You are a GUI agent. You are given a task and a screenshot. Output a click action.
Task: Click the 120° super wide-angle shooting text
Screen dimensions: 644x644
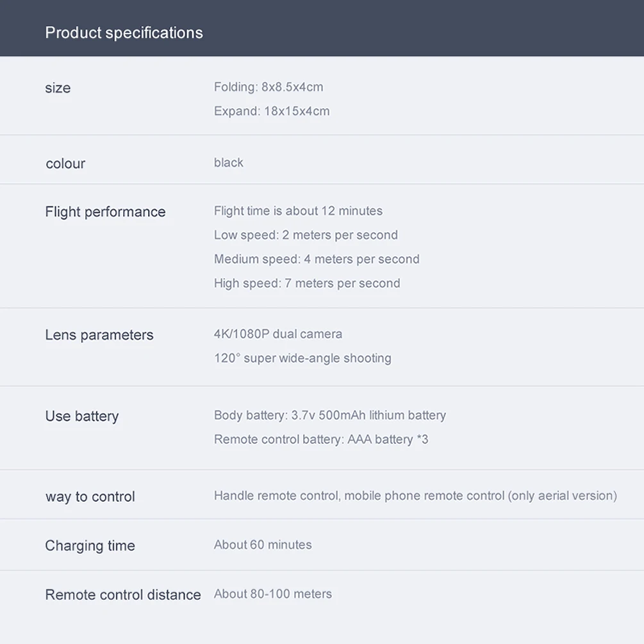point(302,358)
